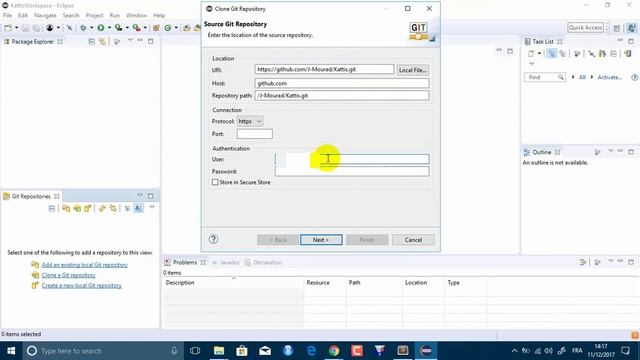Open File Explorer from the taskbar

pyautogui.click(x=219, y=351)
